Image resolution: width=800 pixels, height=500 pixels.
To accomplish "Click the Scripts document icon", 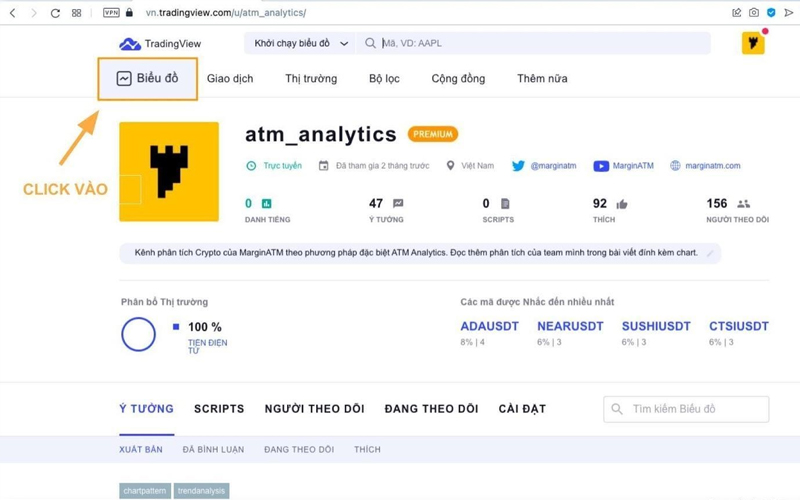I will pos(505,204).
